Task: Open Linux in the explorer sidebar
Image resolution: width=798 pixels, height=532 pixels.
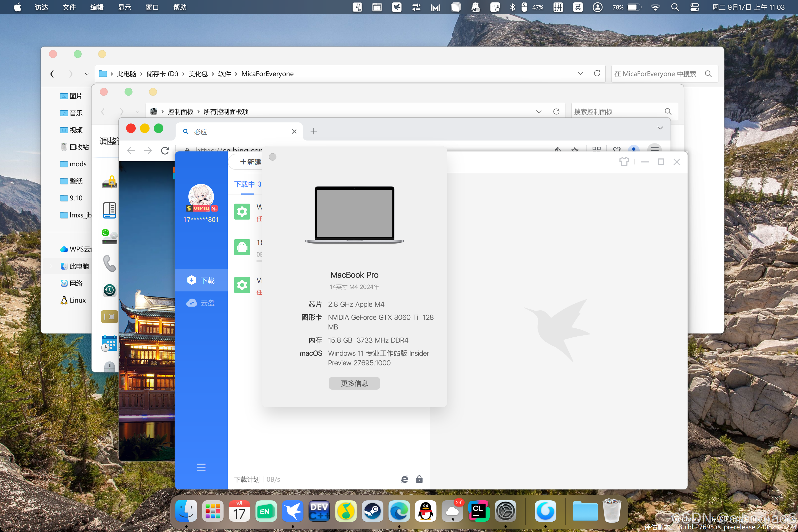Action: click(x=73, y=300)
